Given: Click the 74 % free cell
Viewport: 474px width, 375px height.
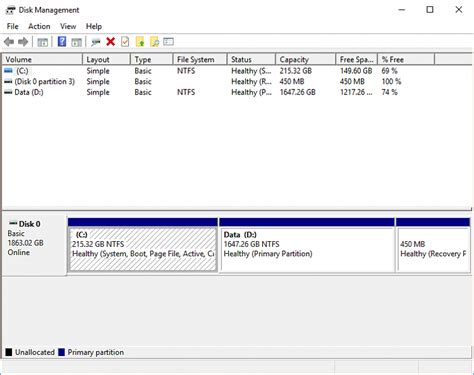Looking at the screenshot, I should pos(389,92).
